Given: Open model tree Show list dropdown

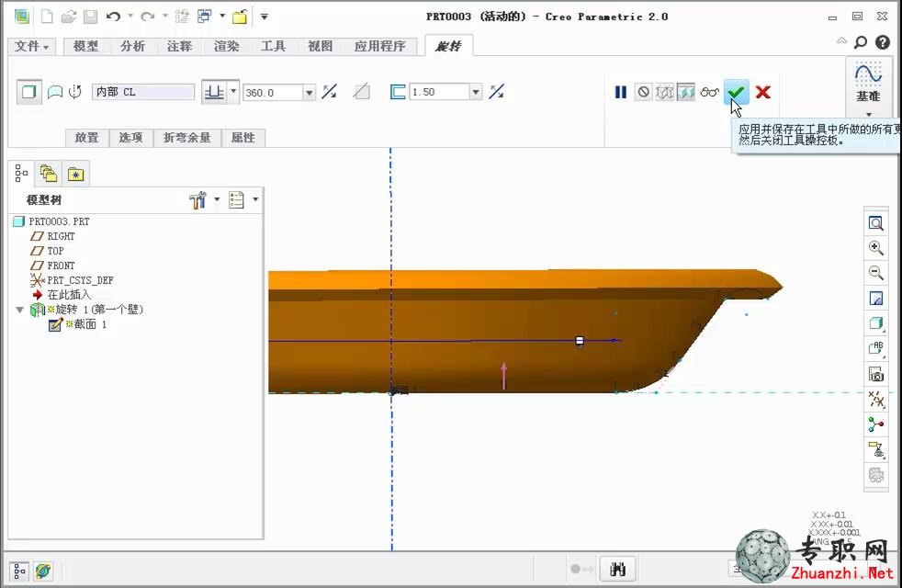Looking at the screenshot, I should click(255, 199).
